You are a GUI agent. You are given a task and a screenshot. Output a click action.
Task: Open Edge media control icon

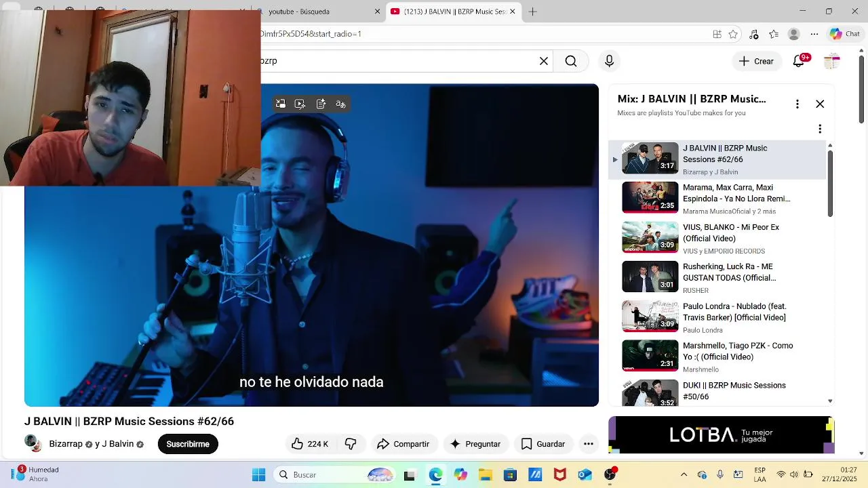[x=753, y=34]
